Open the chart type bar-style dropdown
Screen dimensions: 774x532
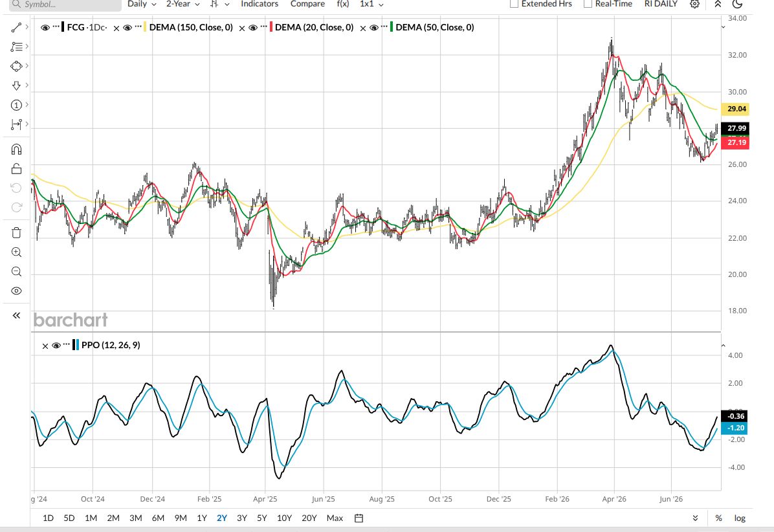(219, 4)
